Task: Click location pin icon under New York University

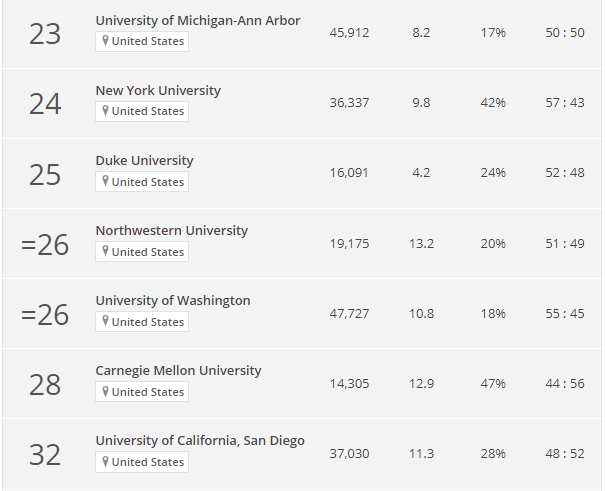Action: (x=105, y=111)
